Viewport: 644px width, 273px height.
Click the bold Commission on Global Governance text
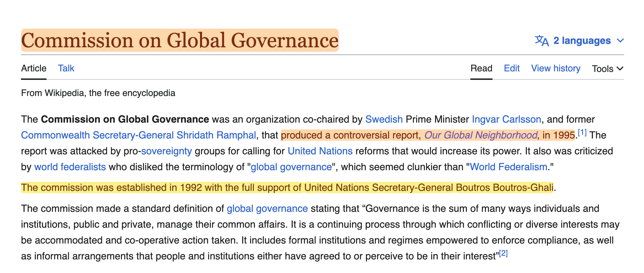pyautogui.click(x=125, y=119)
